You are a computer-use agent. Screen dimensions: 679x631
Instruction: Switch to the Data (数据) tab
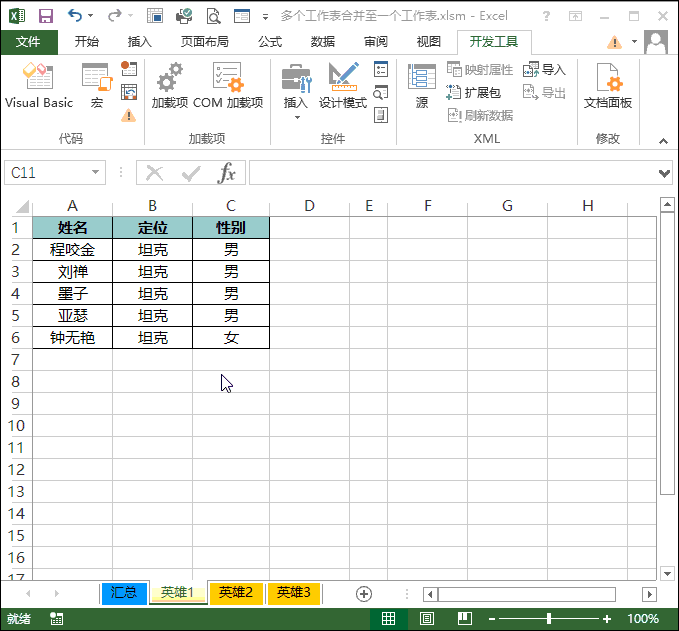323,42
